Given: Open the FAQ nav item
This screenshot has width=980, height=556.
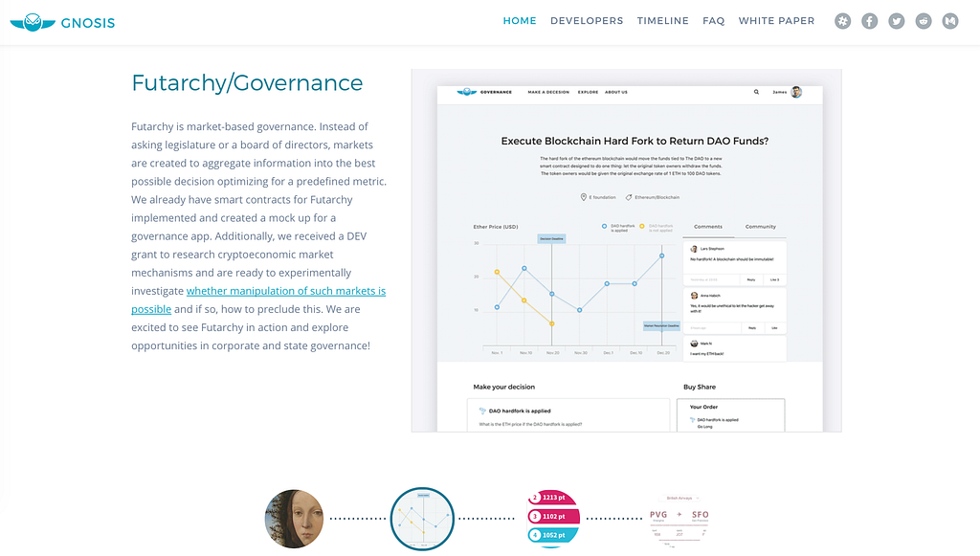Looking at the screenshot, I should [713, 21].
